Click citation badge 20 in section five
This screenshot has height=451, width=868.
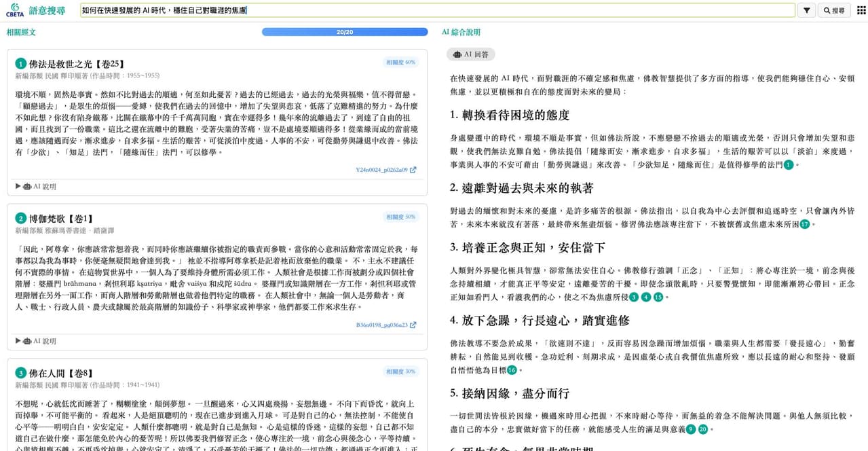tap(703, 429)
